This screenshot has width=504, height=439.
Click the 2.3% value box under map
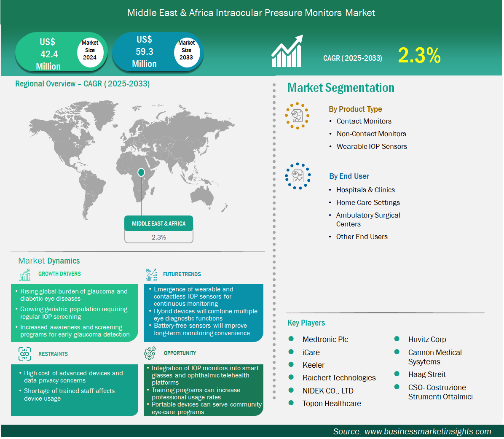point(159,237)
